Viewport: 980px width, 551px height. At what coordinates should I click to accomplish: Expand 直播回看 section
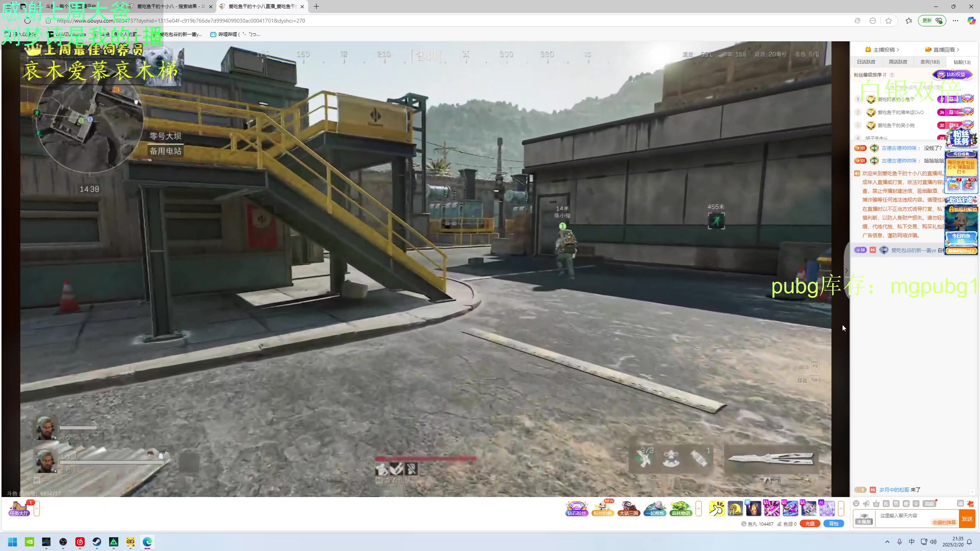942,50
